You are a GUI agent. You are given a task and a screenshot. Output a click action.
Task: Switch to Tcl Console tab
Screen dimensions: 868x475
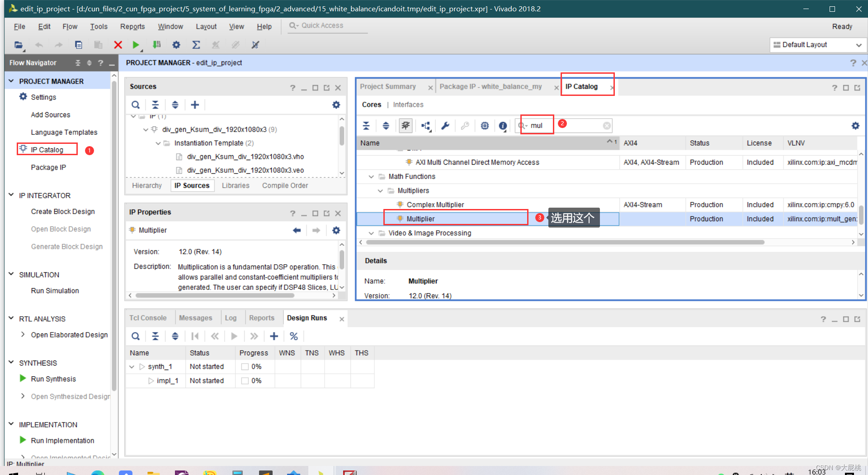point(148,318)
